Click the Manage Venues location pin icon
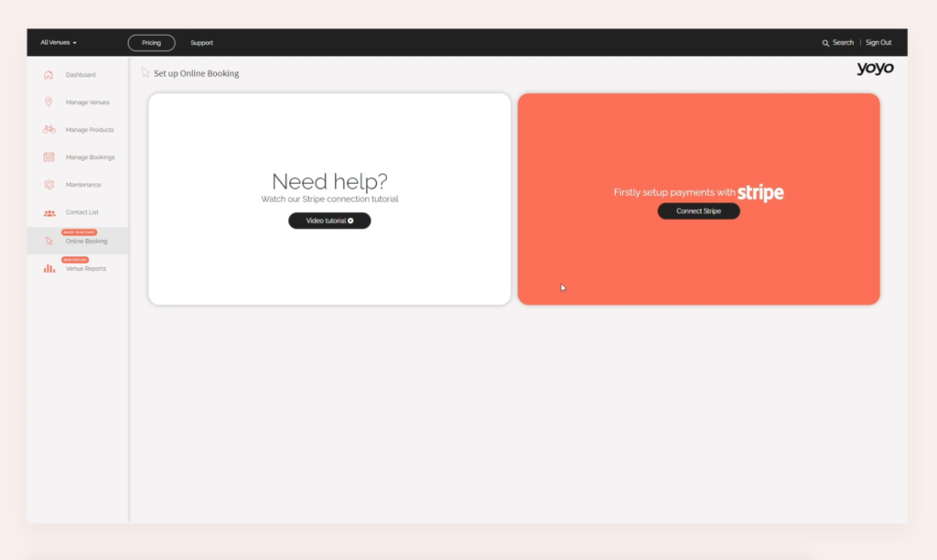Viewport: 937px width, 560px height. click(x=48, y=102)
